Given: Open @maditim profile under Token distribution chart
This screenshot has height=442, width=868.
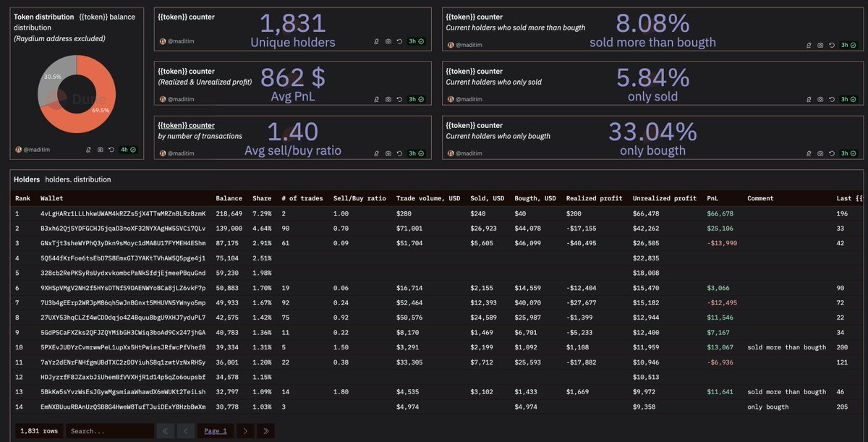Looking at the screenshot, I should 35,150.
